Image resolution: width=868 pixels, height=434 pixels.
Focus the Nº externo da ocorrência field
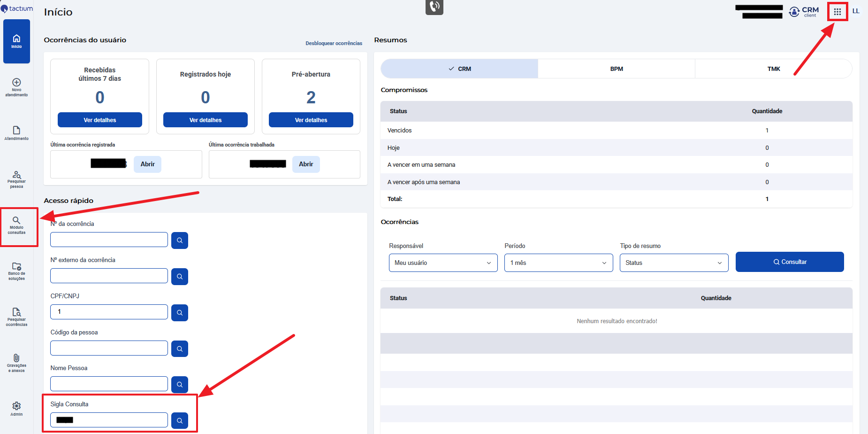[x=109, y=276]
